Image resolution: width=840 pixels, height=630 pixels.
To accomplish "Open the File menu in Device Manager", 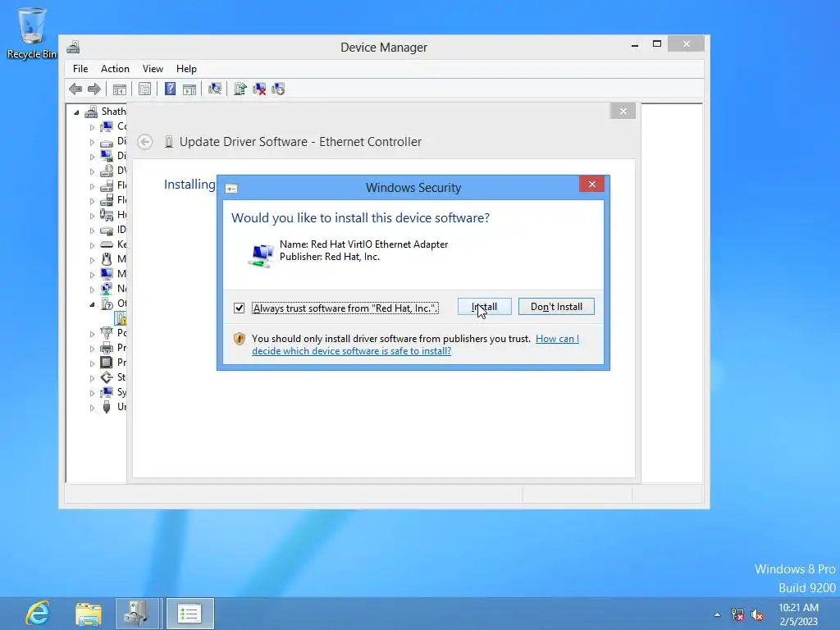I will click(x=80, y=69).
